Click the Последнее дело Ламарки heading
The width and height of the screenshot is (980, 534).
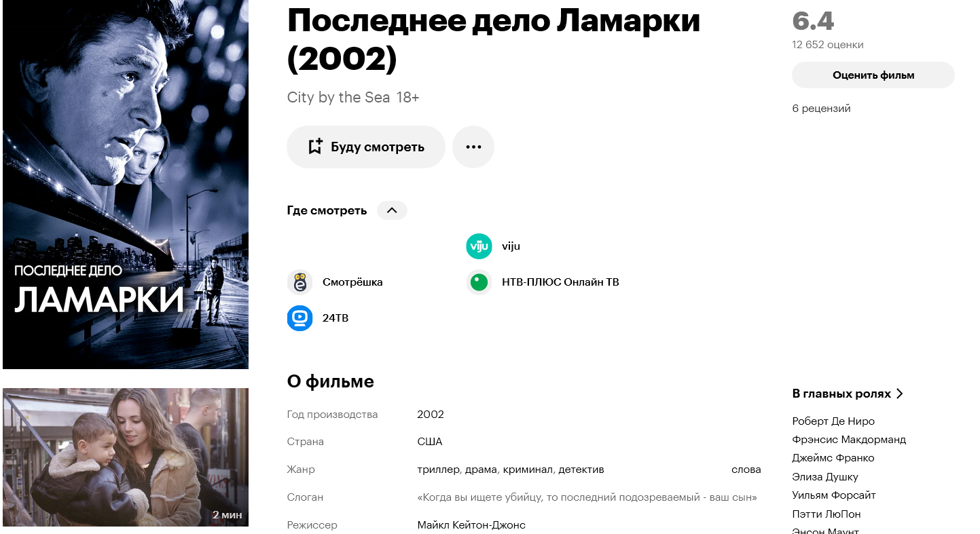(x=493, y=40)
